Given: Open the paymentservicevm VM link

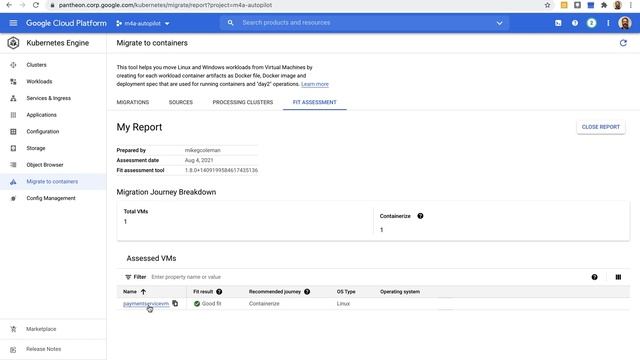Looking at the screenshot, I should (x=146, y=304).
